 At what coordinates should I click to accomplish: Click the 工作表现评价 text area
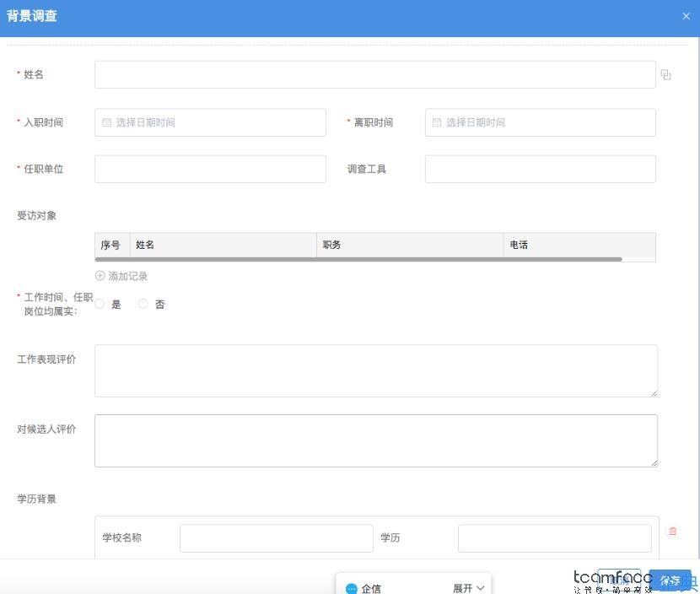pyautogui.click(x=376, y=370)
